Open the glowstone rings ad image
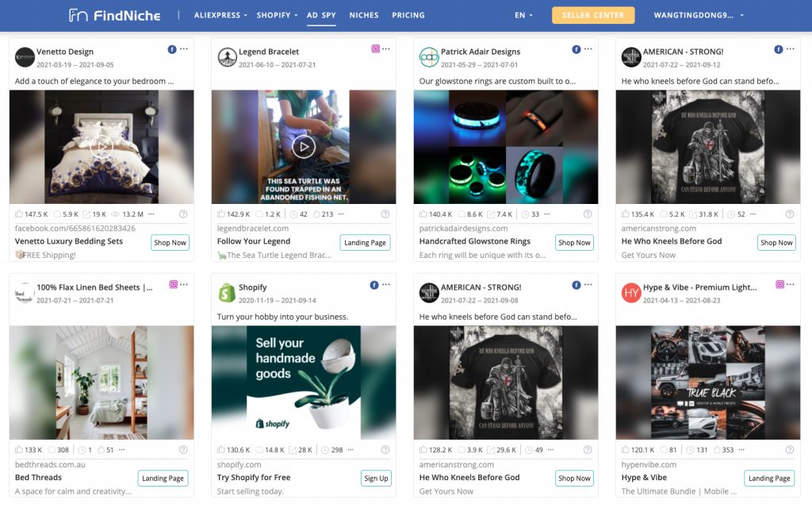 (x=505, y=147)
